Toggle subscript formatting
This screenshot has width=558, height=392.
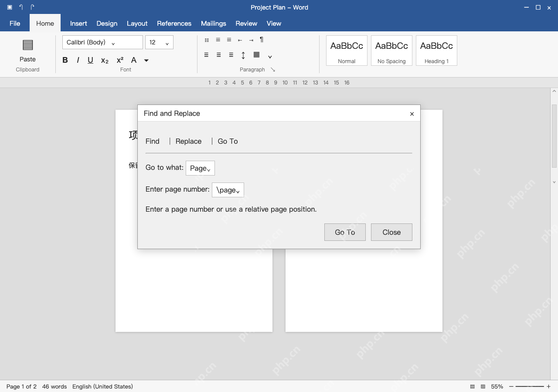[x=105, y=60]
